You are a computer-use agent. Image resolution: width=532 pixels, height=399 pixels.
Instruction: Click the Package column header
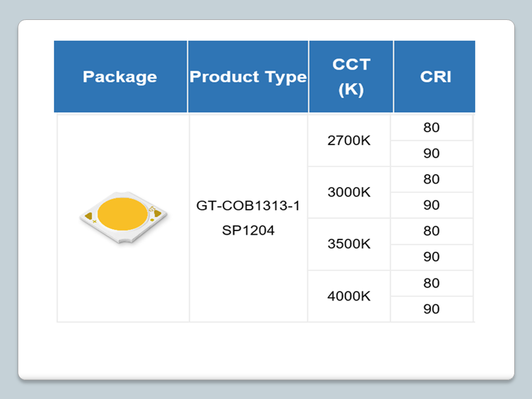(x=120, y=77)
